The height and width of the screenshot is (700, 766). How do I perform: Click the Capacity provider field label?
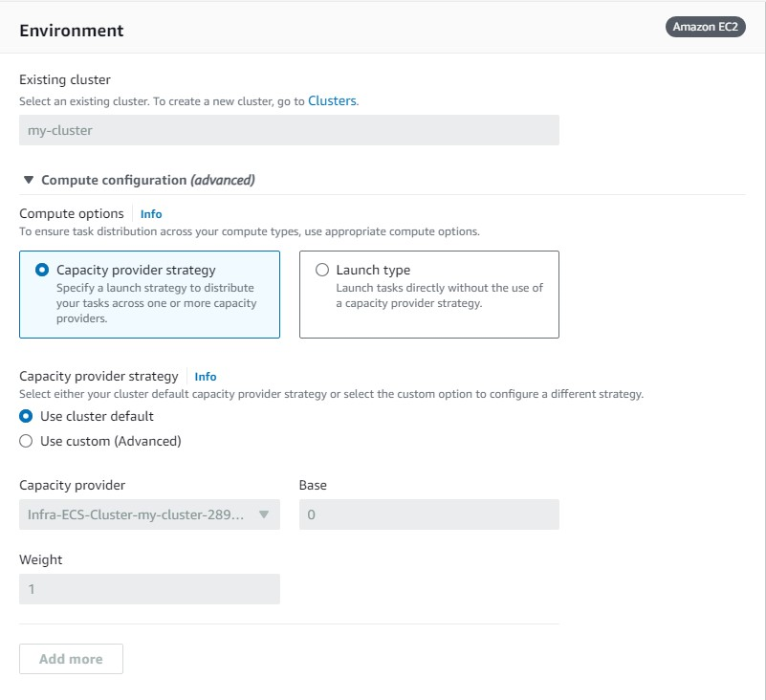(72, 485)
